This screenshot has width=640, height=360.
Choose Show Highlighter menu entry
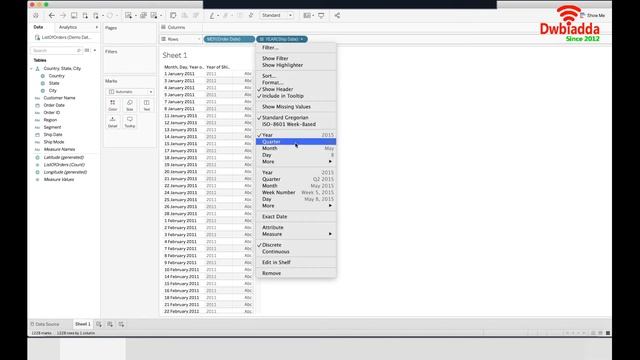point(282,65)
